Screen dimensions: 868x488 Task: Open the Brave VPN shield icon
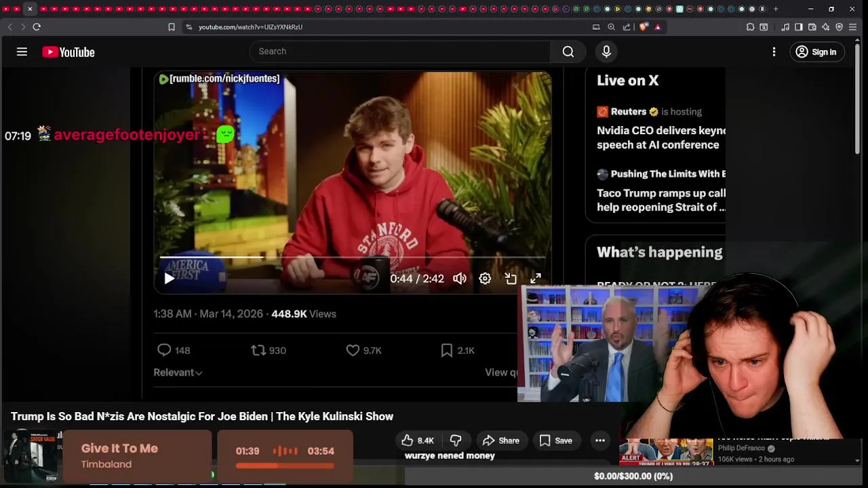[839, 27]
